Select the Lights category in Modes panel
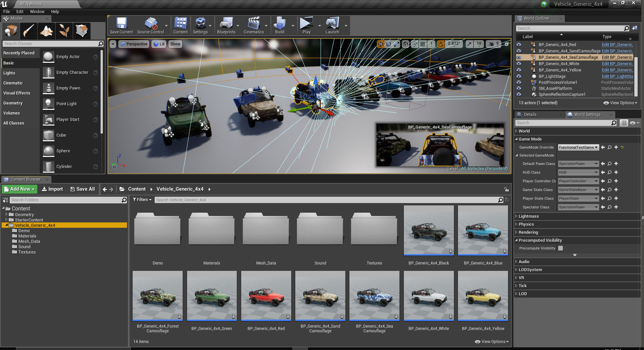644x350 pixels. (x=9, y=73)
